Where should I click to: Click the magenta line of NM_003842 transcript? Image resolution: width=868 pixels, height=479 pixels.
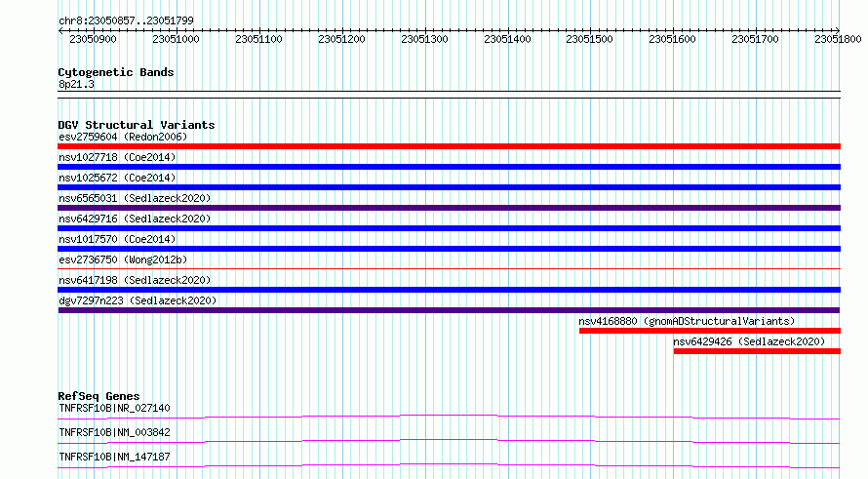point(449,441)
